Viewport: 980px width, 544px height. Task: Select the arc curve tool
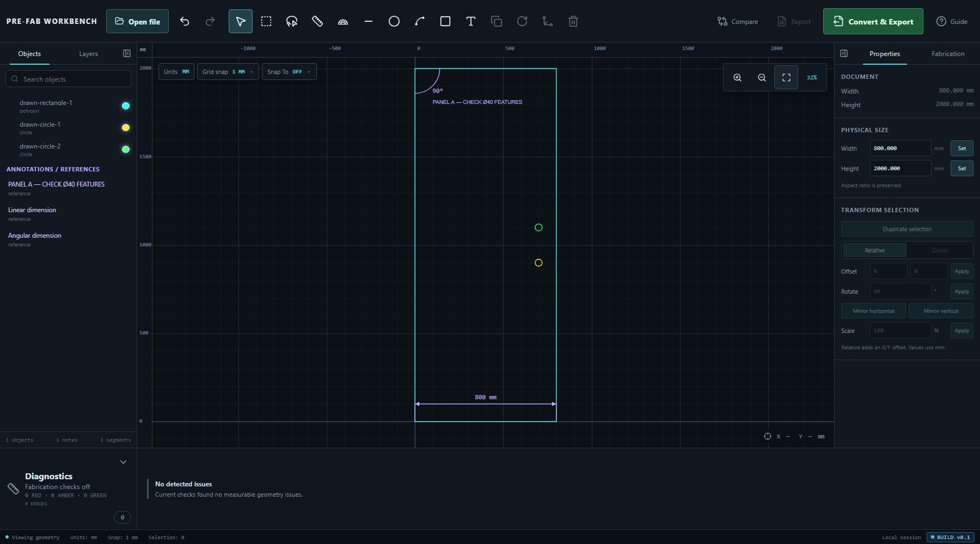click(x=420, y=21)
